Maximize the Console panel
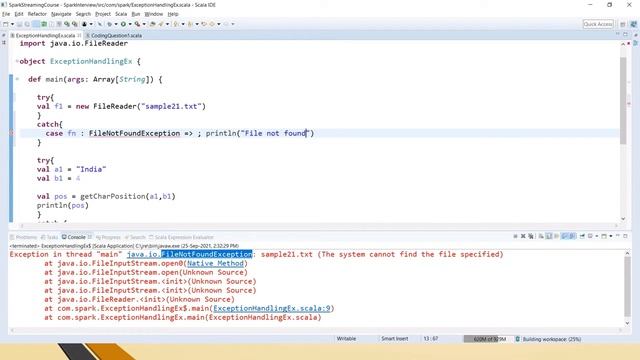 click(x=625, y=236)
